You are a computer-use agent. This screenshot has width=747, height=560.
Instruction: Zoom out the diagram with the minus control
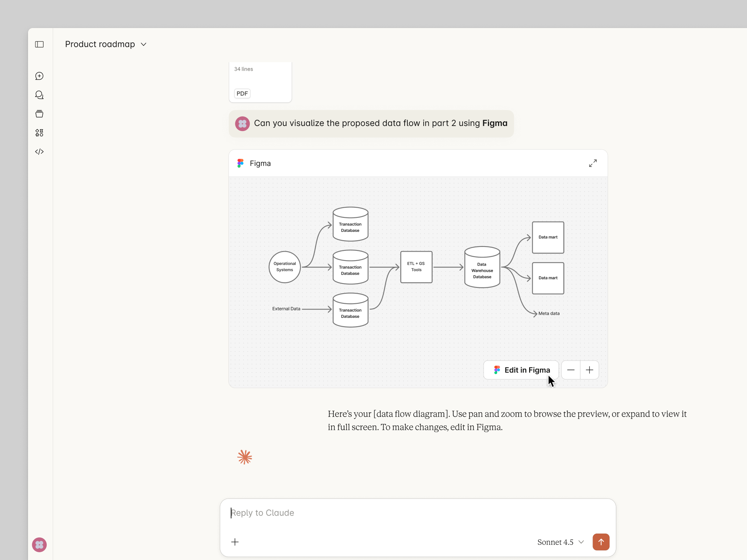click(570, 370)
